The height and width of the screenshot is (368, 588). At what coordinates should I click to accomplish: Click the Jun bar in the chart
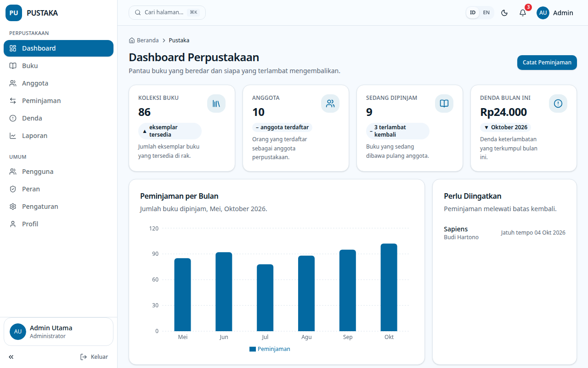tap(224, 292)
